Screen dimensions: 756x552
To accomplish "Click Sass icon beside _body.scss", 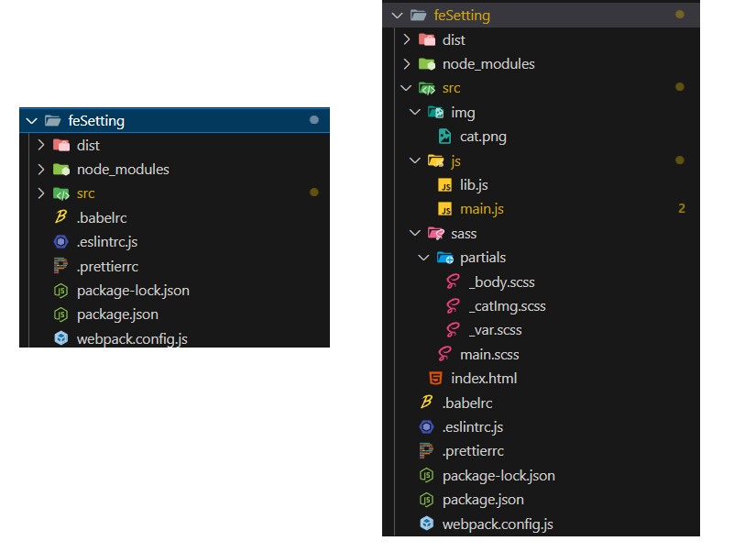I will 454,282.
